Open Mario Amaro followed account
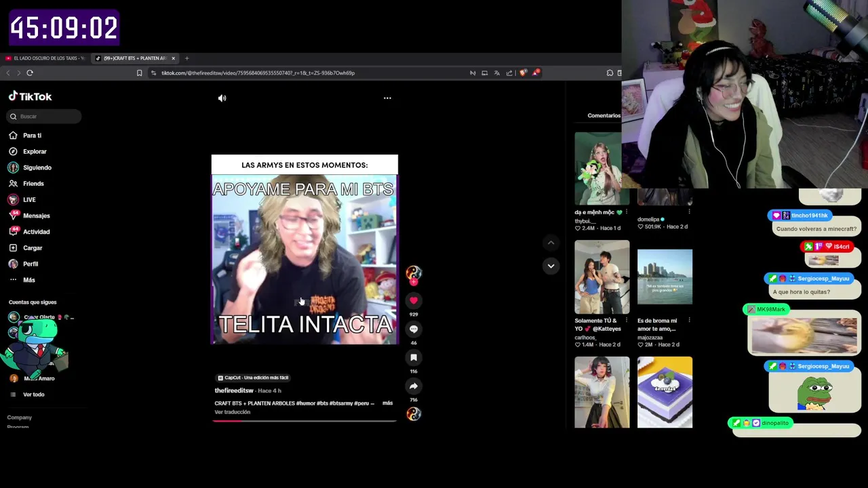This screenshot has height=488, width=868. (x=33, y=378)
